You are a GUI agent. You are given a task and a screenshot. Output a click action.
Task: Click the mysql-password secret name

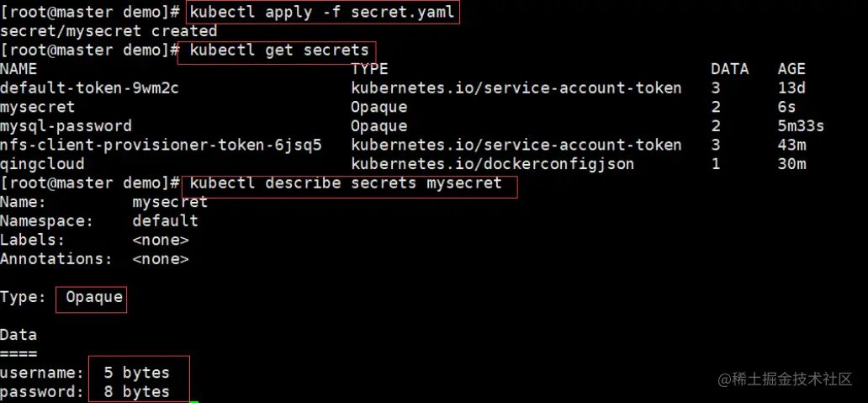[66, 126]
